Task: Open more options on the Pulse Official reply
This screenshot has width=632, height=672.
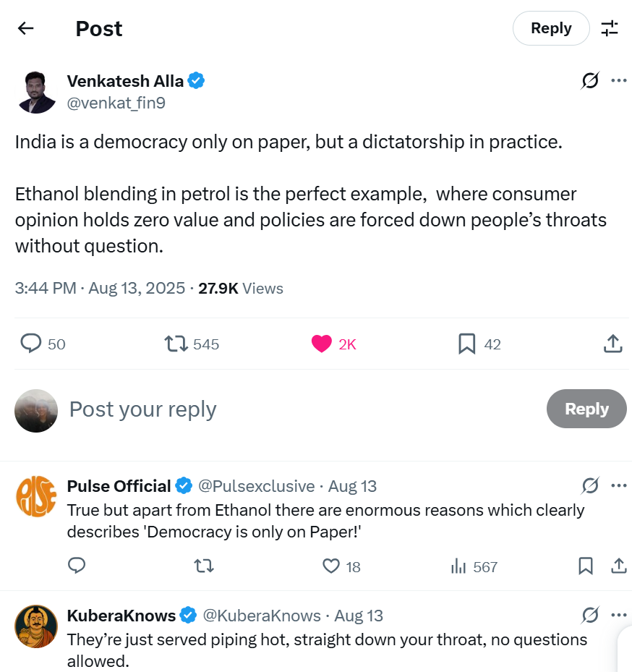Action: 619,485
